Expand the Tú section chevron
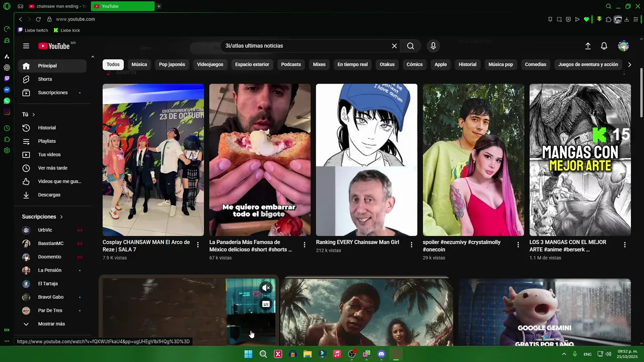644x362 pixels. (x=33, y=115)
